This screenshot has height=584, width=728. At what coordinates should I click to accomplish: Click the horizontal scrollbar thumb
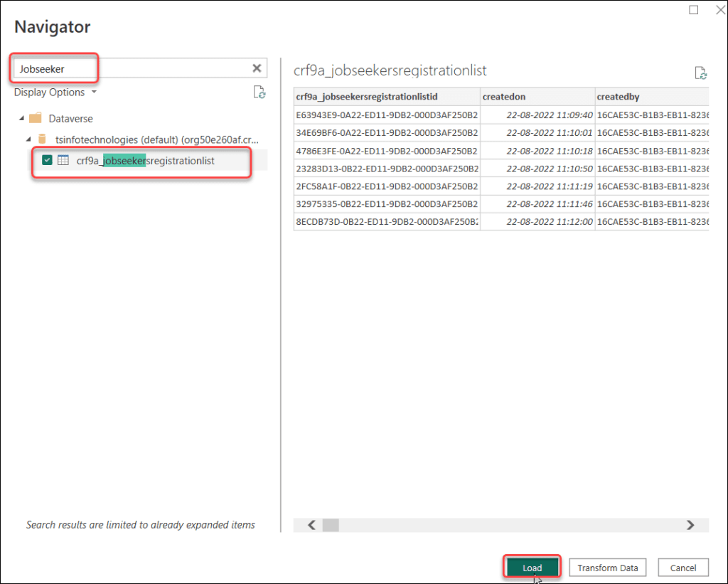pyautogui.click(x=331, y=525)
